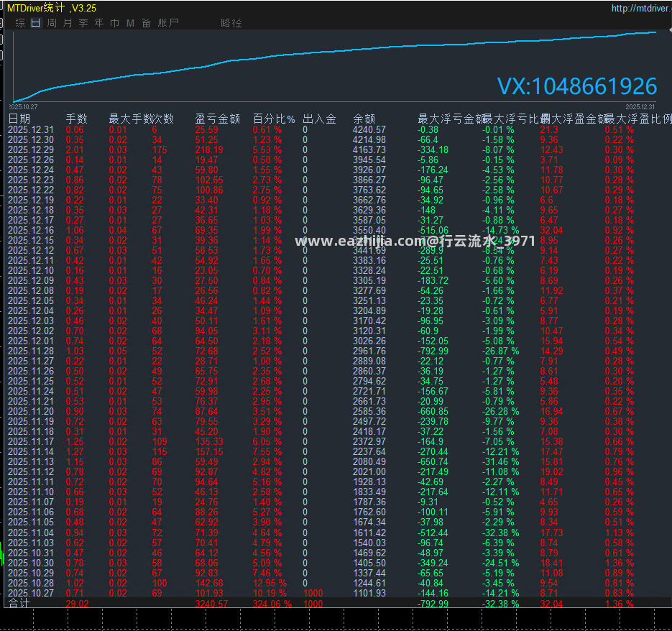Click the blue equity curve chart
Screen dimensions: 672x631
[x=334, y=65]
